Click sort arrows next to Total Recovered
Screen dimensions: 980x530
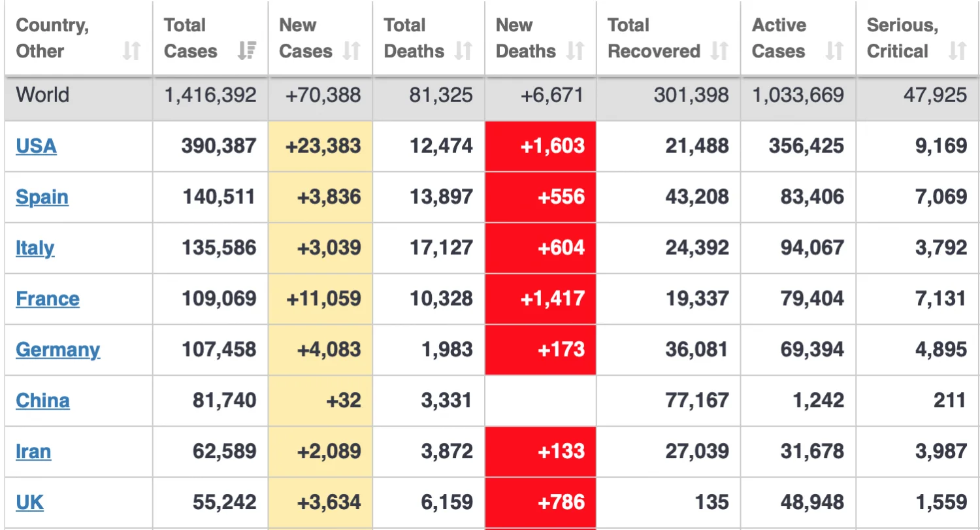coord(719,51)
